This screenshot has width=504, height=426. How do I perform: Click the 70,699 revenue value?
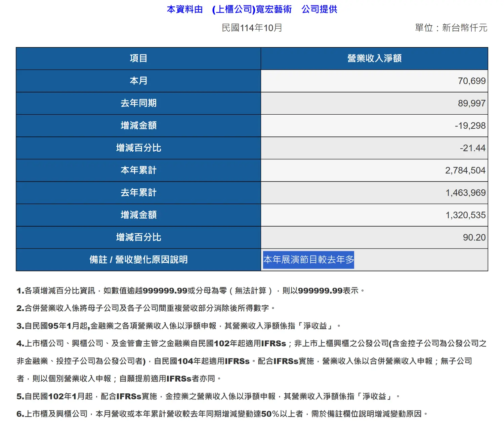[x=471, y=81]
